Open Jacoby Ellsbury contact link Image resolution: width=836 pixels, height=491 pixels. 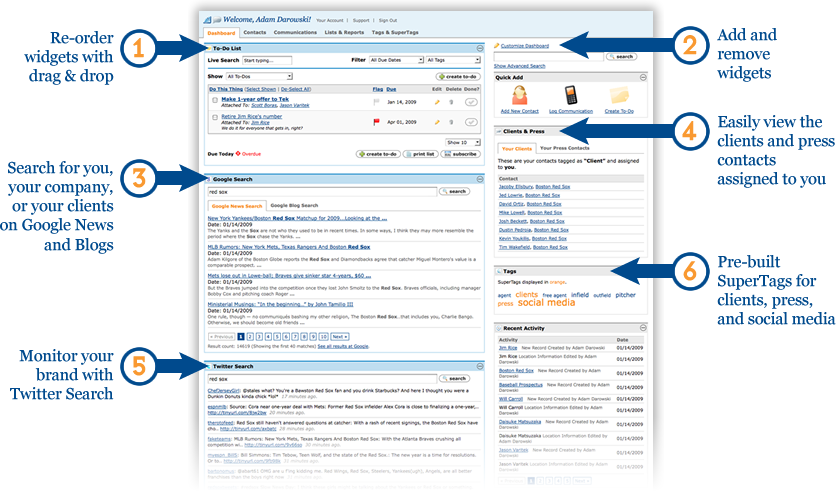coord(516,187)
